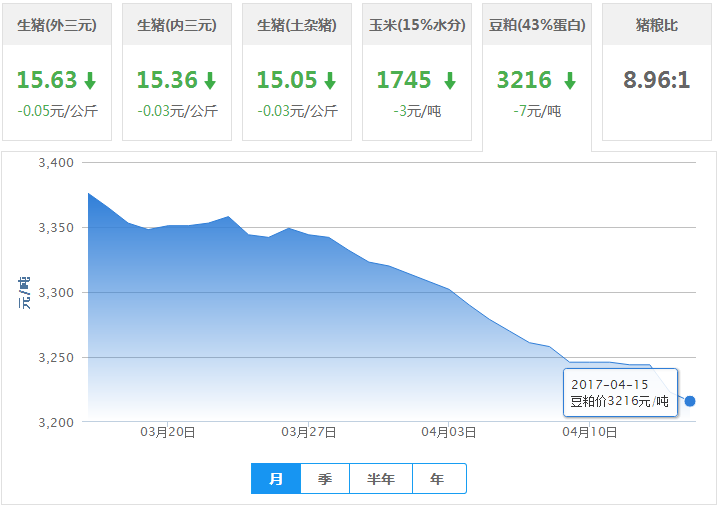Click the 03月20日 axis label
The width and height of the screenshot is (722, 509).
pyautogui.click(x=168, y=432)
